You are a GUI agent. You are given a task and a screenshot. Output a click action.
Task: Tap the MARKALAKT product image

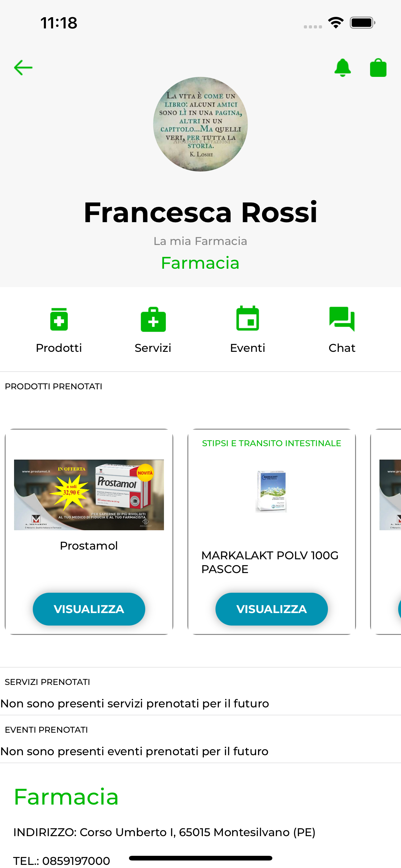pyautogui.click(x=271, y=491)
